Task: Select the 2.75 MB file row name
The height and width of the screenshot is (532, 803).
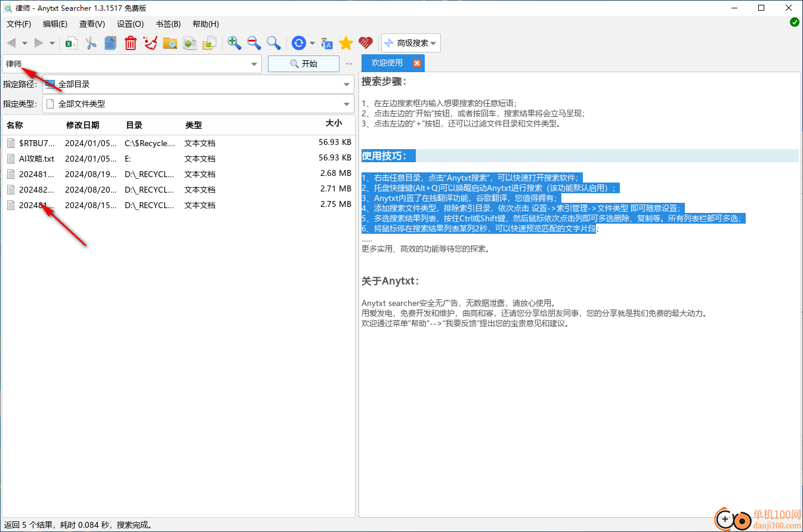Action: [36, 205]
